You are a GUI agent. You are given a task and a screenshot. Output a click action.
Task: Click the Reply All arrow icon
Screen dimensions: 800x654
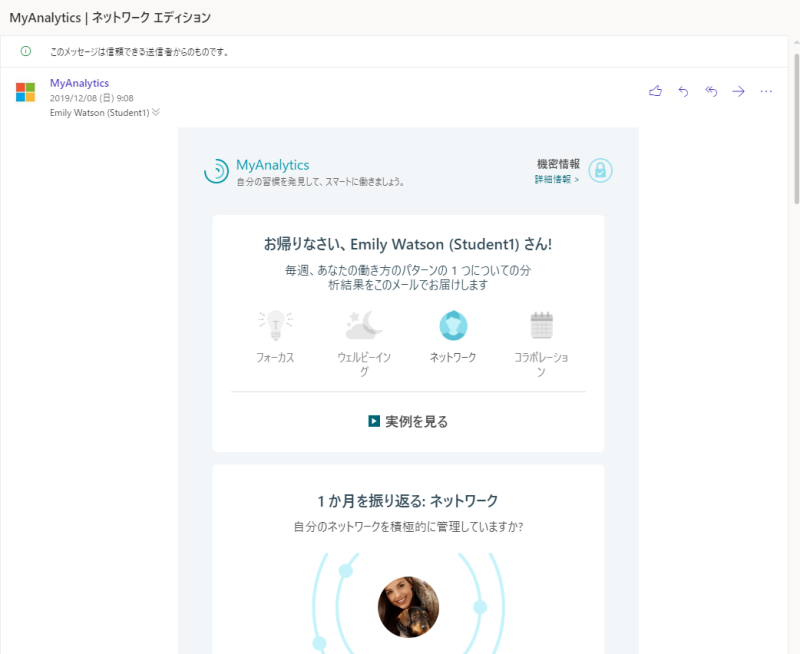tap(711, 91)
